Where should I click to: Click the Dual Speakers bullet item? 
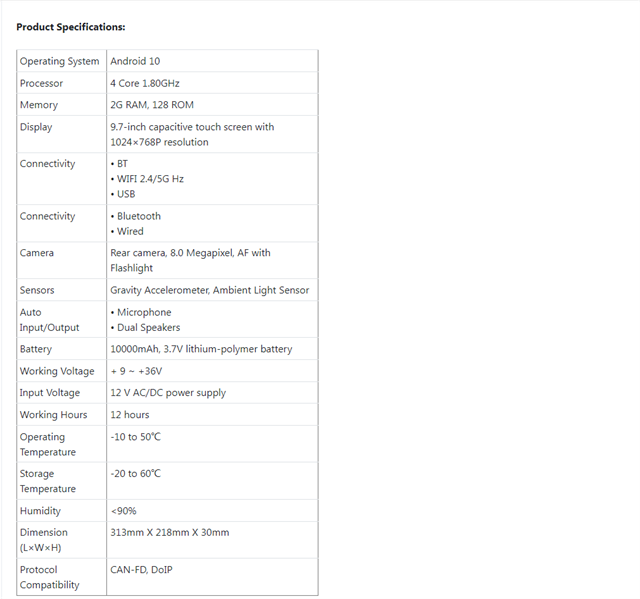(x=145, y=327)
